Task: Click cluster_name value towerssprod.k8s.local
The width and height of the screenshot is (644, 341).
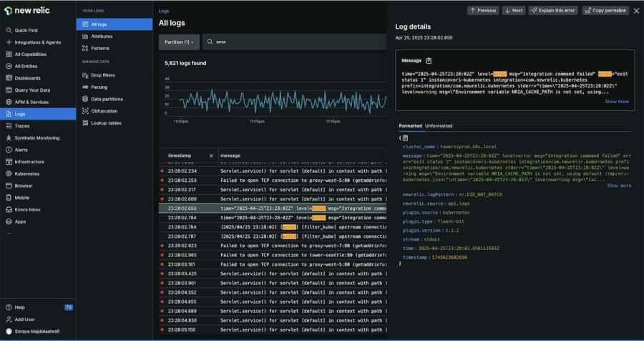Action: point(468,147)
